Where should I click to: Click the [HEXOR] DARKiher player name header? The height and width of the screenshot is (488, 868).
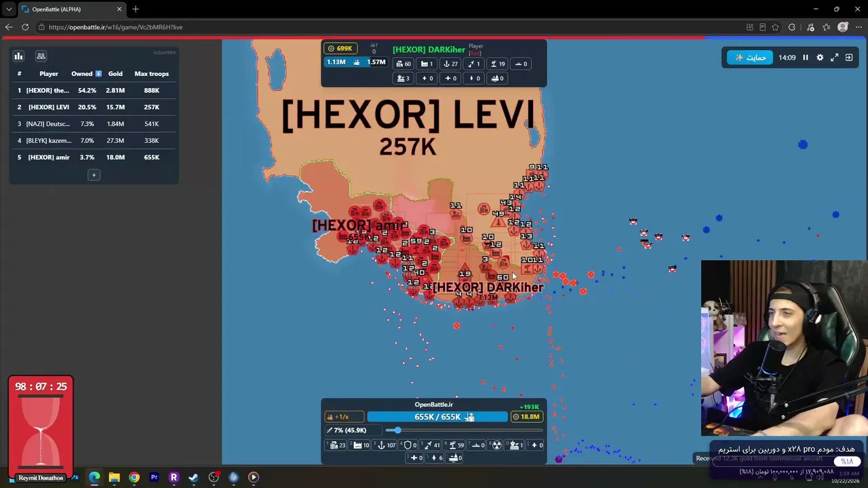point(429,49)
